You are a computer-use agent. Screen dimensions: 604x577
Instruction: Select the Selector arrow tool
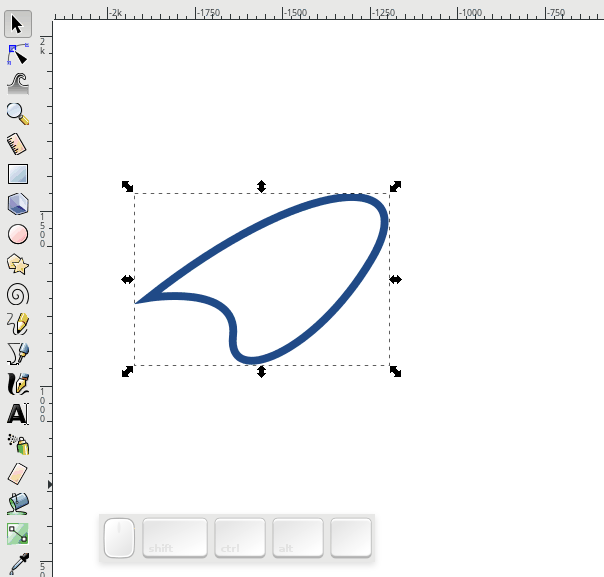click(18, 24)
